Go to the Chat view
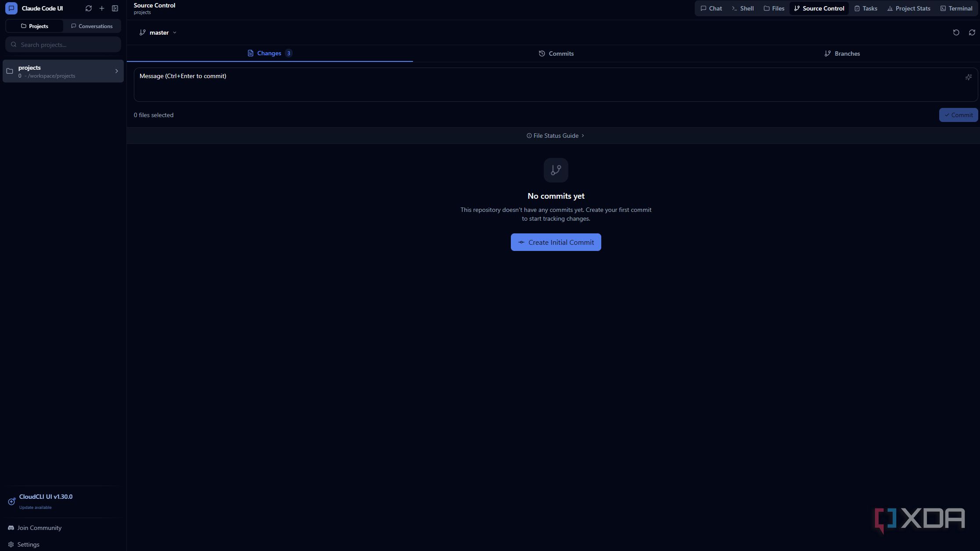Viewport: 980px width, 551px height. pos(711,8)
